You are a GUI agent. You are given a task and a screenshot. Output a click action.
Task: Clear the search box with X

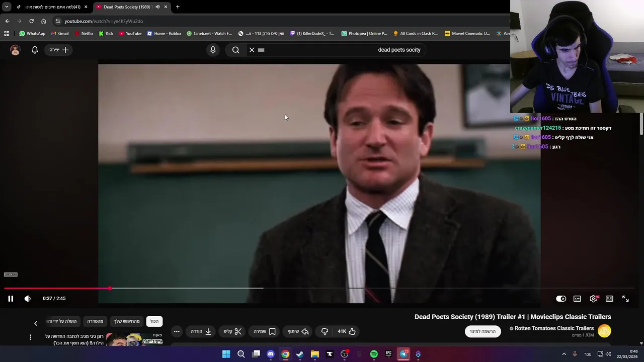point(252,50)
